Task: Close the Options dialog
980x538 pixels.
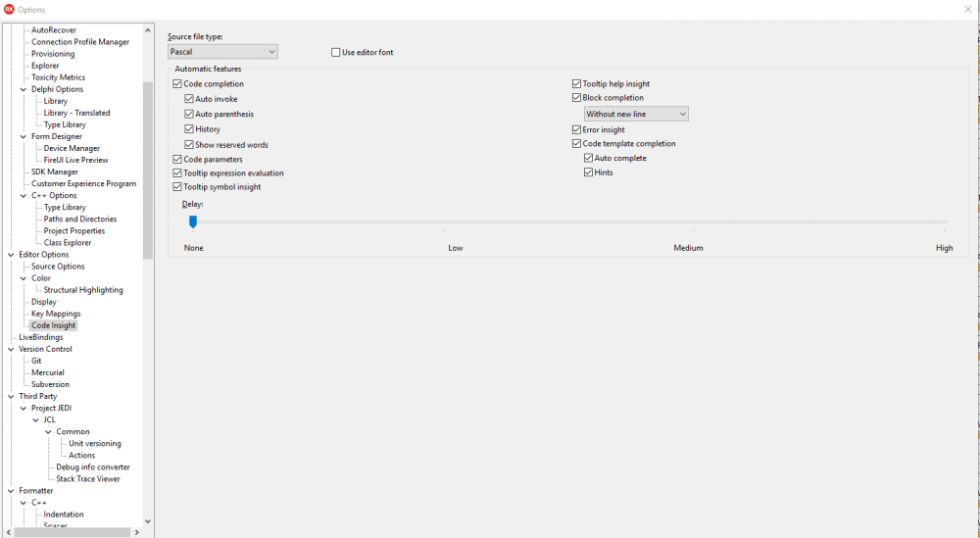Action: [x=968, y=10]
